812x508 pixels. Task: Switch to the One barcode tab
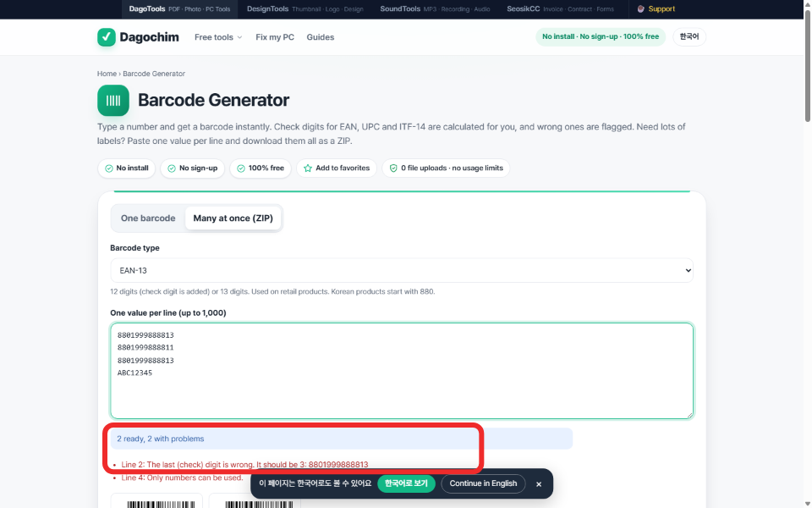pos(148,218)
